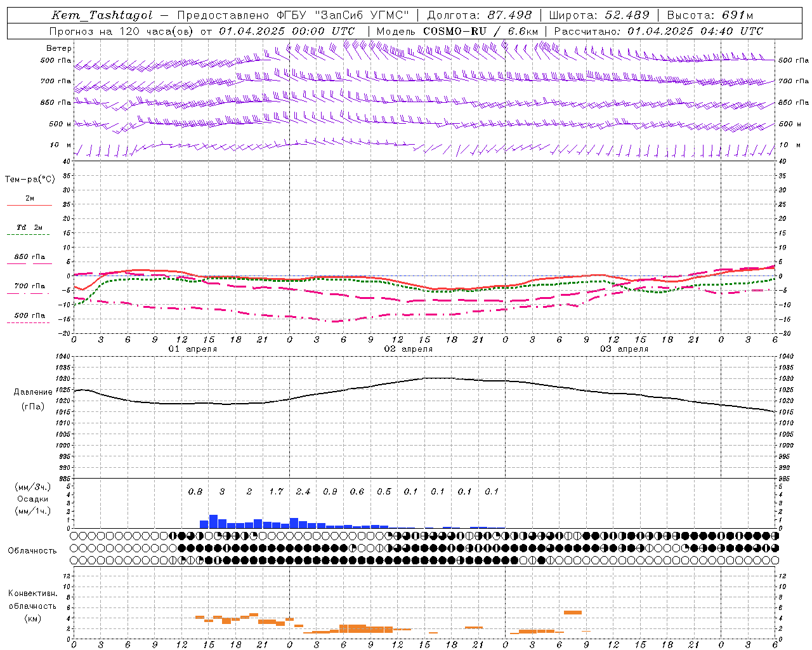This screenshot has height=650, width=812.
Task: Click the pressure unit label "(гПа)"
Action: (x=33, y=407)
